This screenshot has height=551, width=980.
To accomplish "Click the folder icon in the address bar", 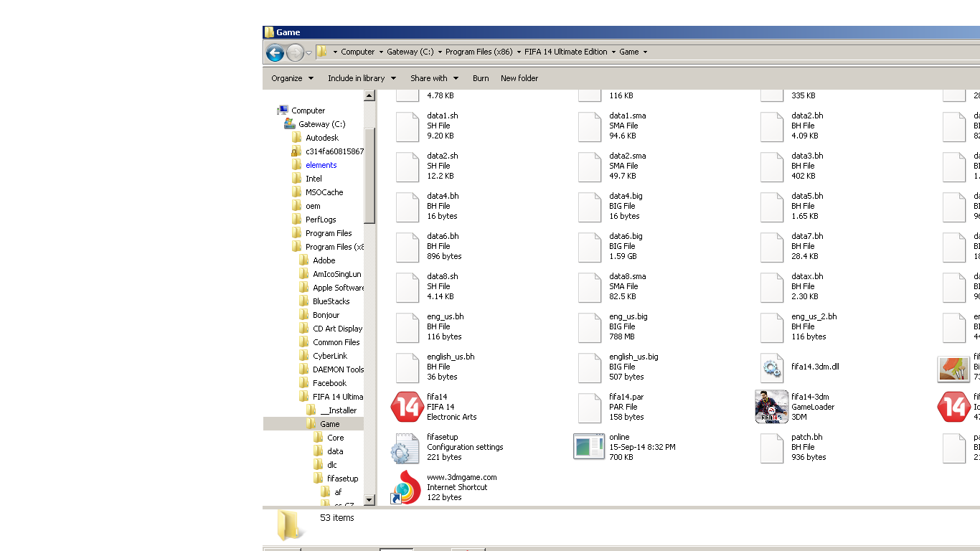I will coord(322,52).
